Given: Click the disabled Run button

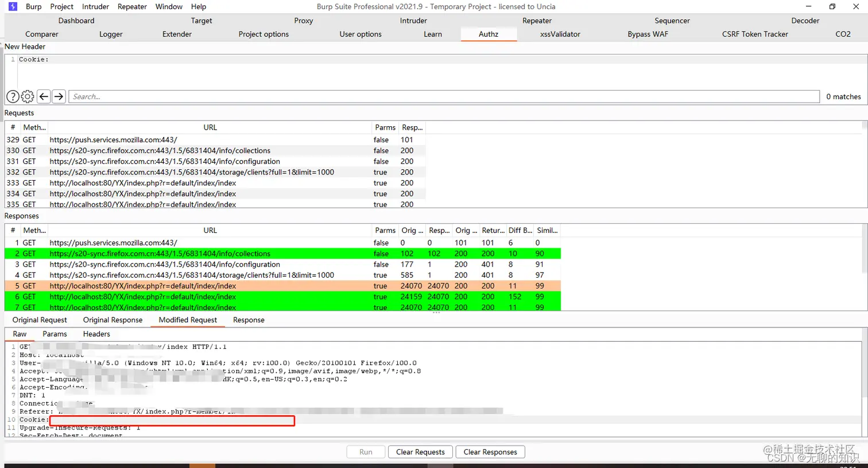Looking at the screenshot, I should (x=366, y=452).
